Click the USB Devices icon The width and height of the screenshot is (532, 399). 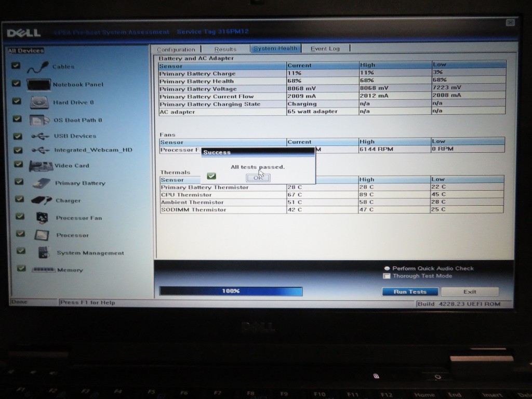40,137
